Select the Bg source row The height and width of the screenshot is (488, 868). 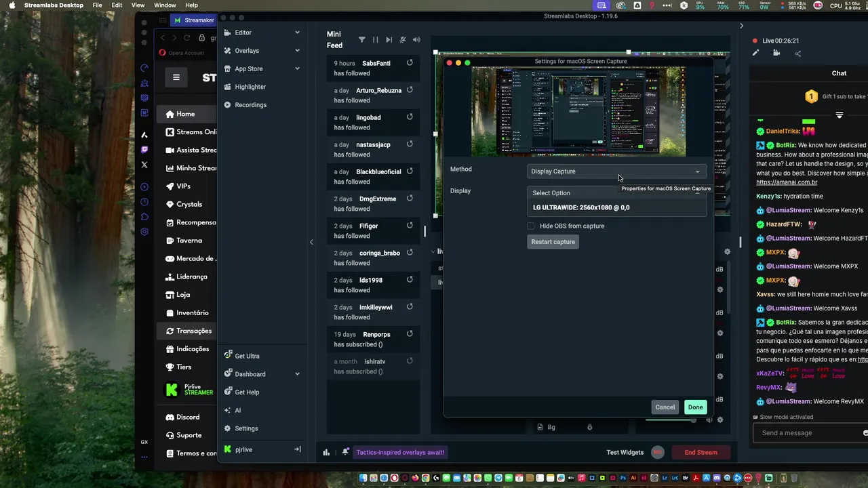pyautogui.click(x=576, y=427)
